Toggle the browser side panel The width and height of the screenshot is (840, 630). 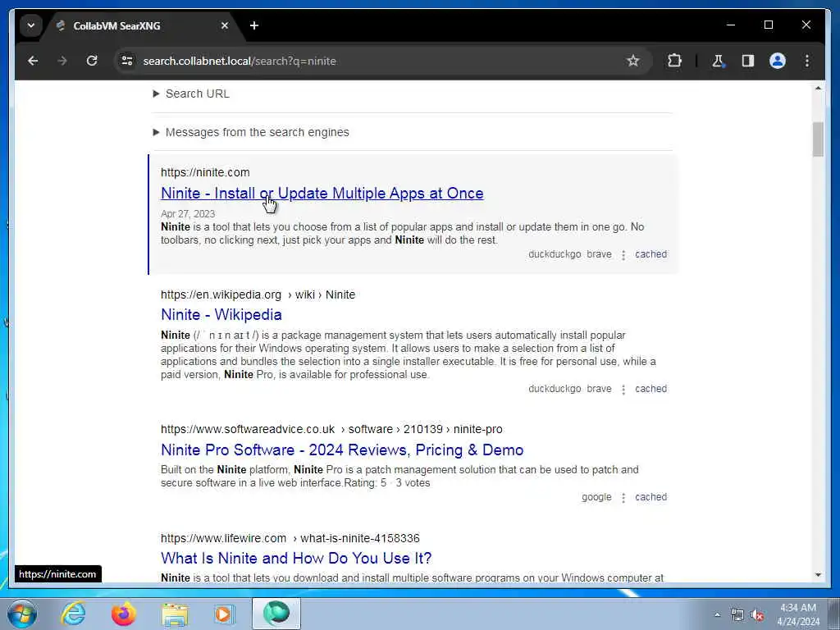[x=748, y=61]
